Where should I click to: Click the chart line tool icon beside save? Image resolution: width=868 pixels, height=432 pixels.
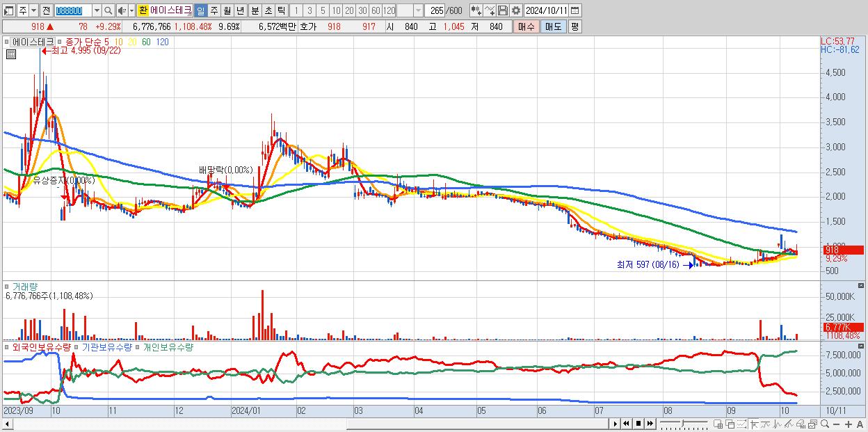[x=490, y=10]
